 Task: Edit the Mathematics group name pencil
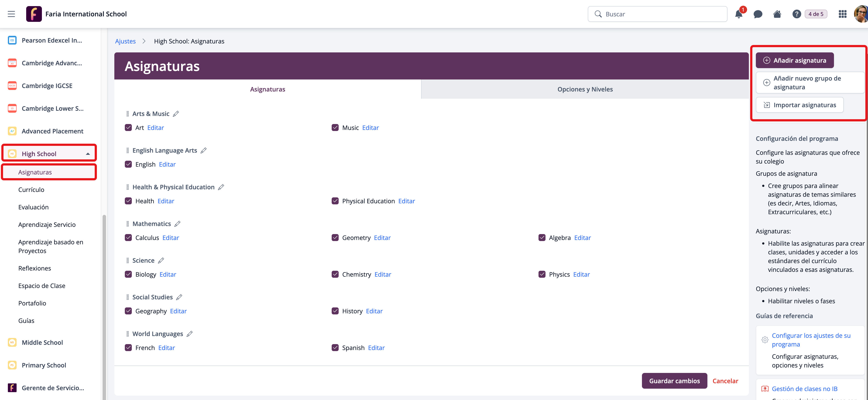[178, 224]
